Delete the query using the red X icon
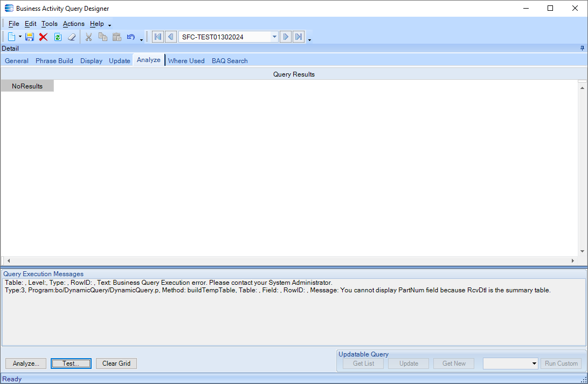The width and height of the screenshot is (588, 384). (x=44, y=37)
